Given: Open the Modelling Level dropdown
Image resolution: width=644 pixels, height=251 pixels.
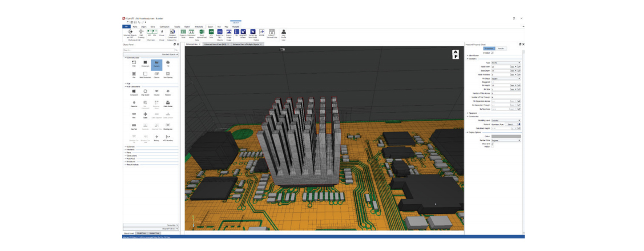Looking at the screenshot, I should (506, 121).
